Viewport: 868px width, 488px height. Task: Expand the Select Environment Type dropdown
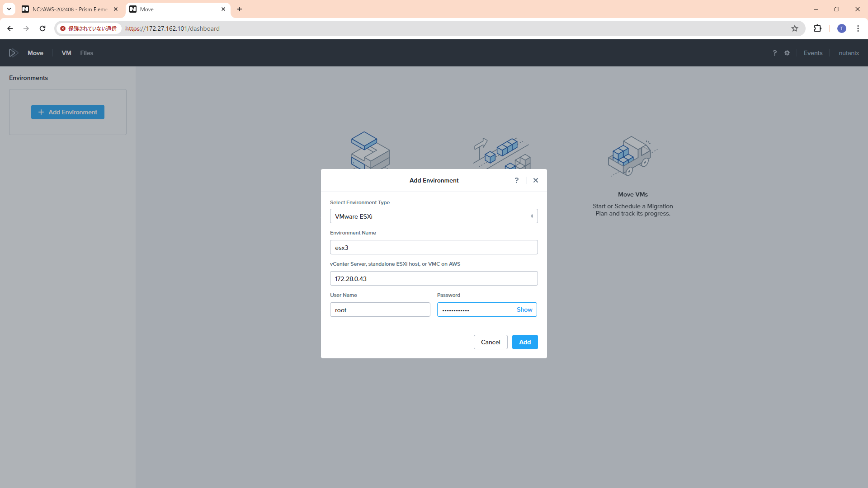point(434,216)
